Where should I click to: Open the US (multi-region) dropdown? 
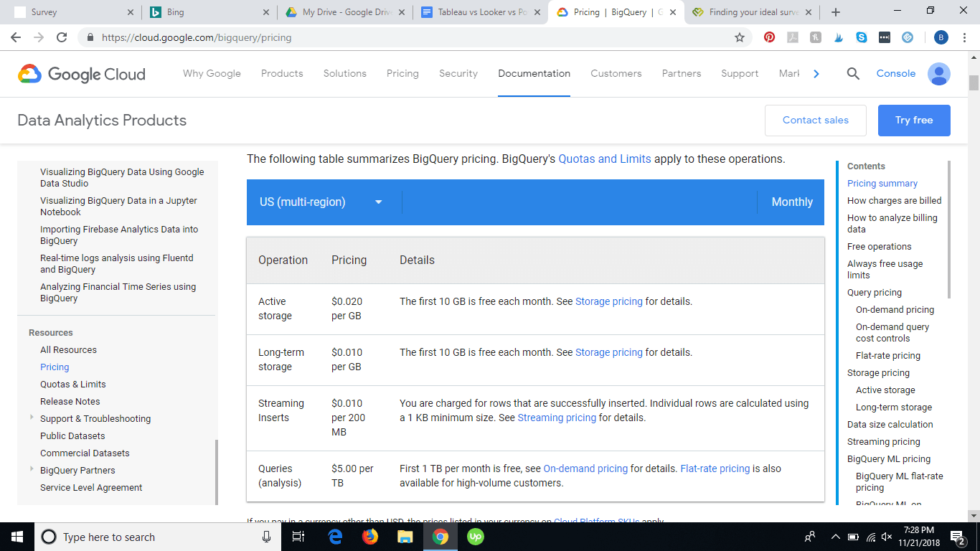pos(321,202)
